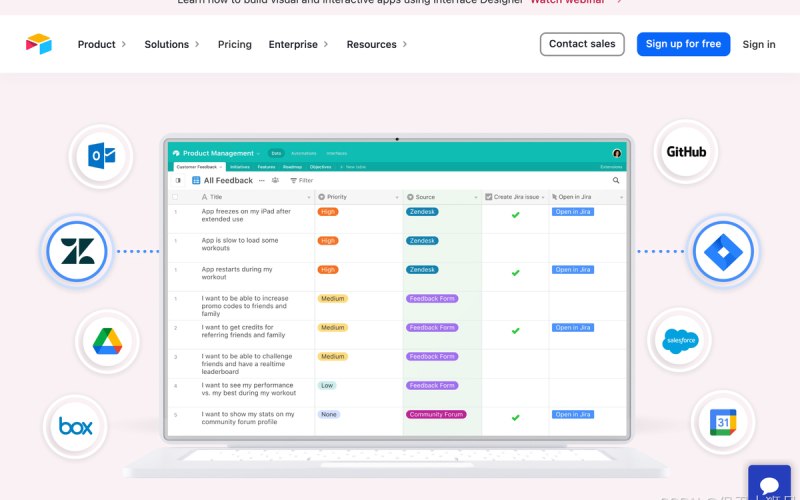
Task: Open the Pricing page
Action: click(x=235, y=44)
